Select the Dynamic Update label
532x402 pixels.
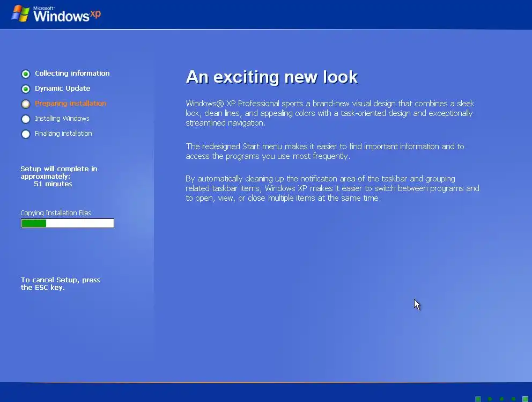click(62, 88)
